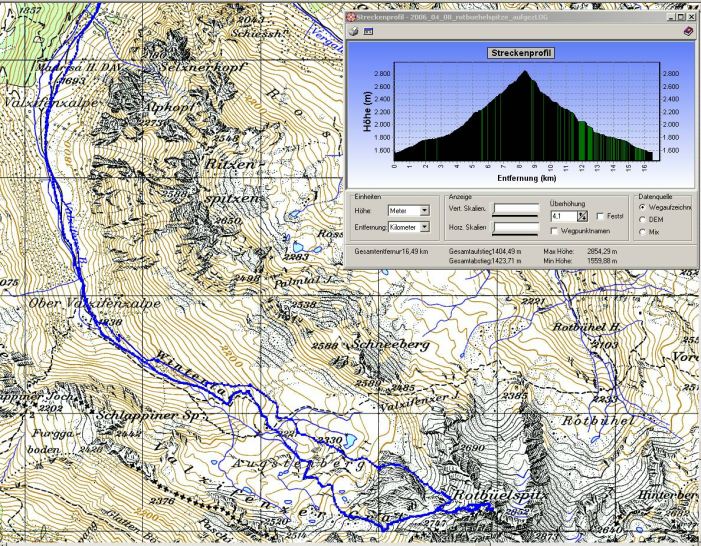
Task: Click the Schlappiner Sp. map label
Action: [x=148, y=415]
